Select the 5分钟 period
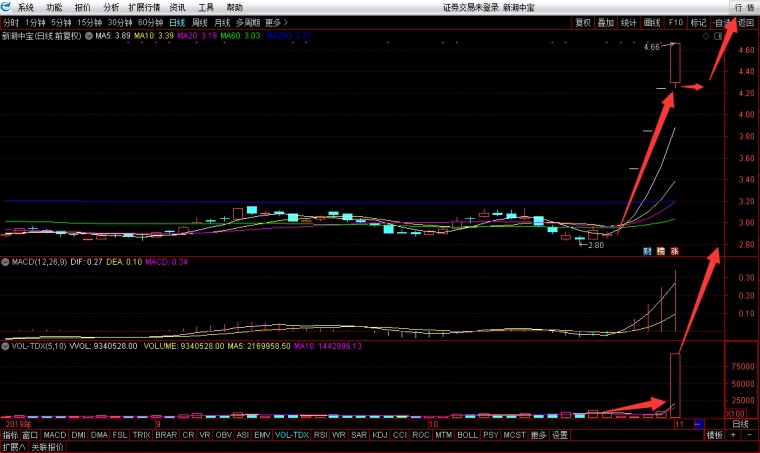Image resolution: width=760 pixels, height=453 pixels. tap(62, 21)
